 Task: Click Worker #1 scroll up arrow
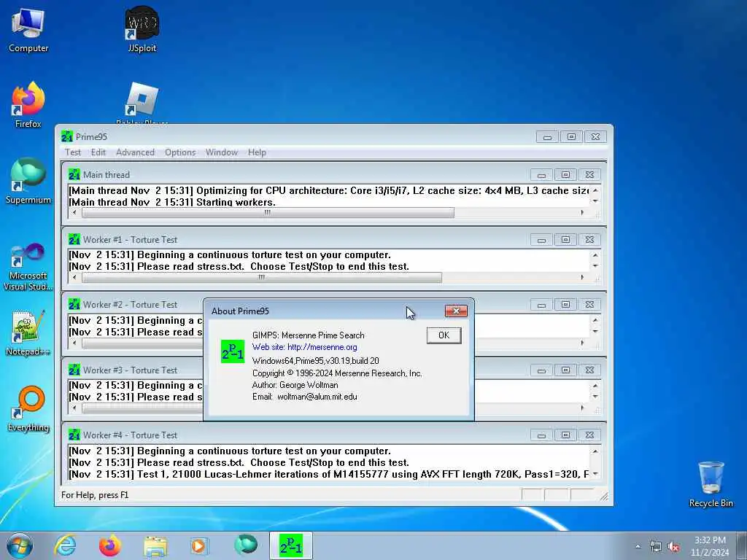coord(595,255)
